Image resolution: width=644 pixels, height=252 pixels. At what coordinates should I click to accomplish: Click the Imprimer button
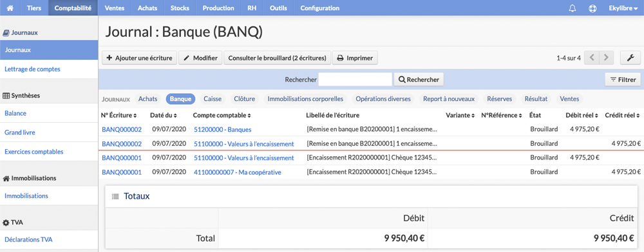355,58
